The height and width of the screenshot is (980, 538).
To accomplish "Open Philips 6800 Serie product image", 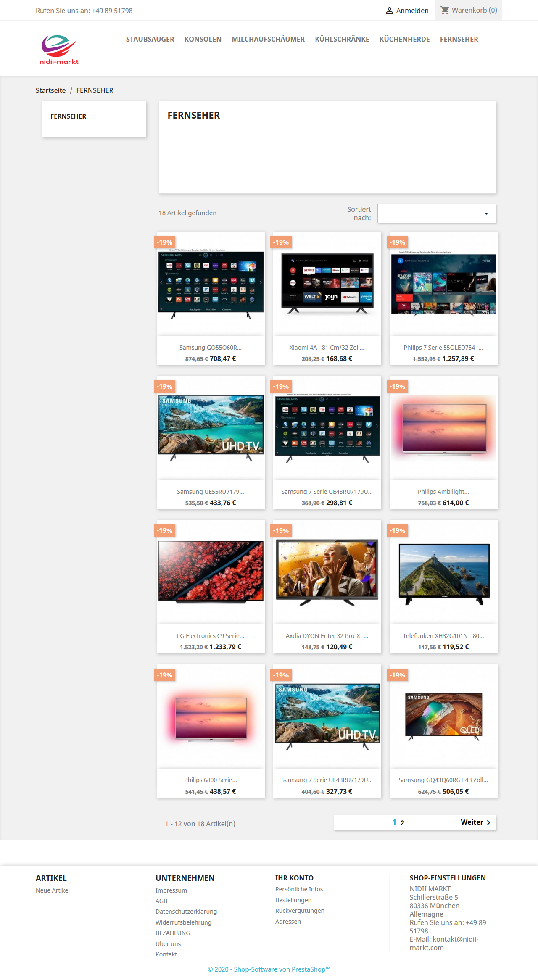I will [x=211, y=716].
